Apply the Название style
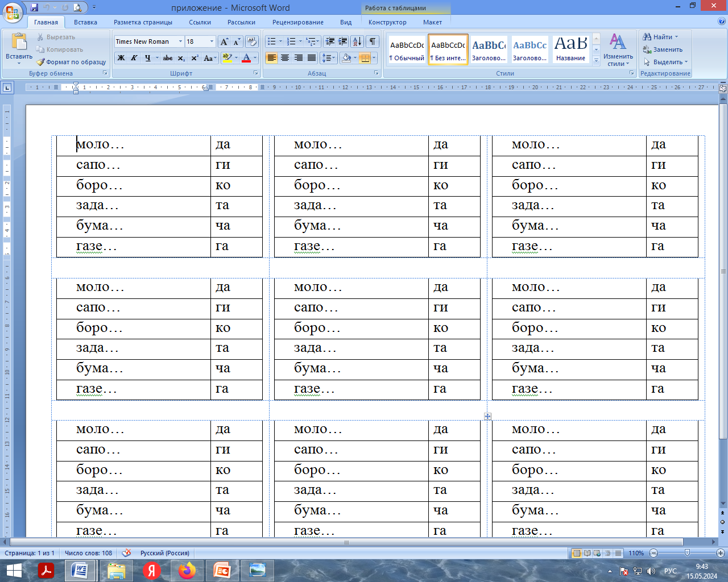This screenshot has width=728, height=582. tap(570, 49)
